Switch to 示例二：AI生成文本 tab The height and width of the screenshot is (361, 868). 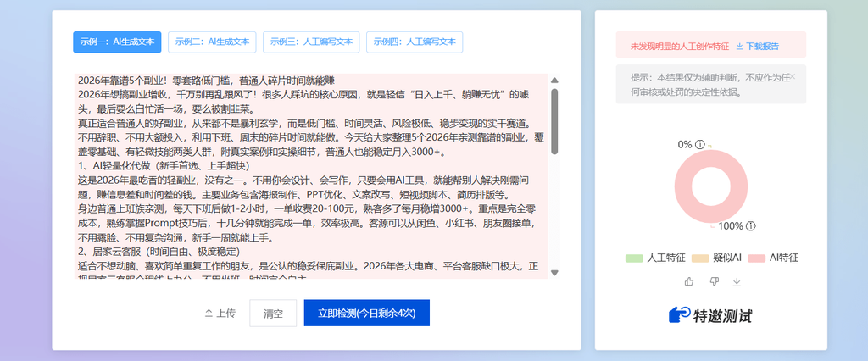212,42
